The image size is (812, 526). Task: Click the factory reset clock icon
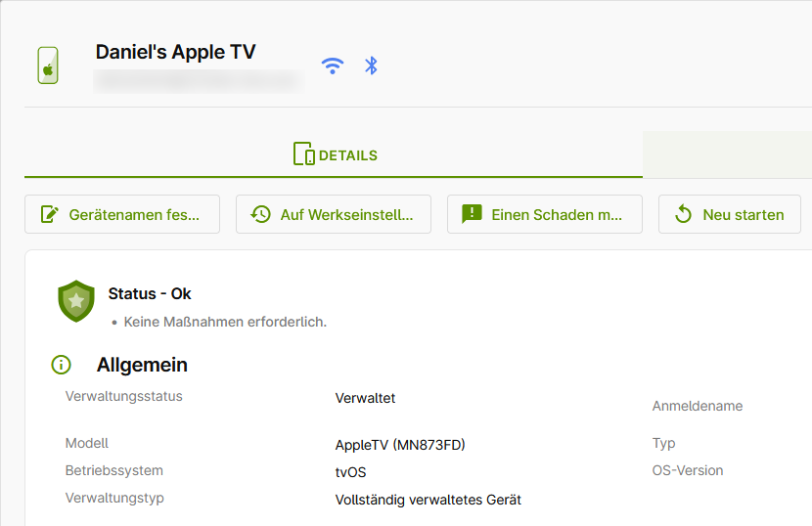click(x=260, y=214)
